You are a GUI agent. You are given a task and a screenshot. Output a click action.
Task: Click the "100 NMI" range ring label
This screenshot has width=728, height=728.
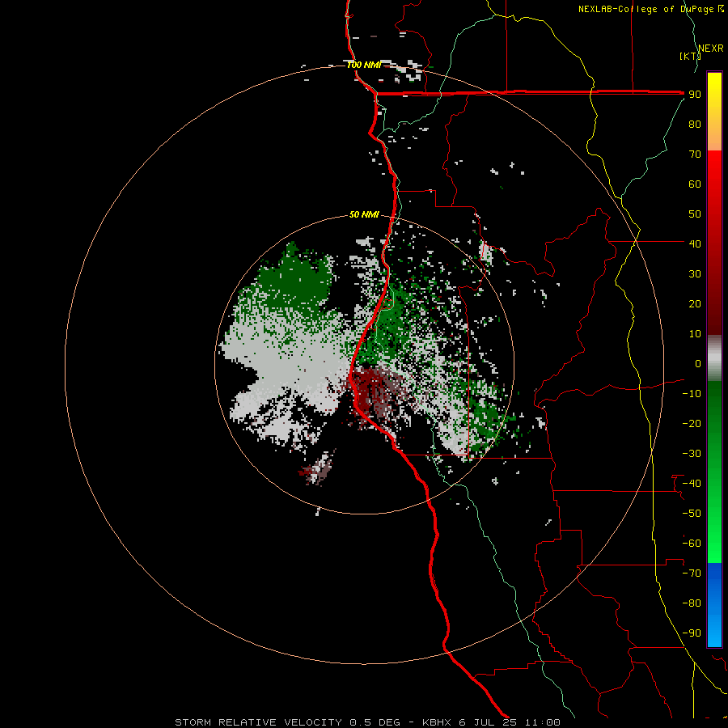click(364, 65)
